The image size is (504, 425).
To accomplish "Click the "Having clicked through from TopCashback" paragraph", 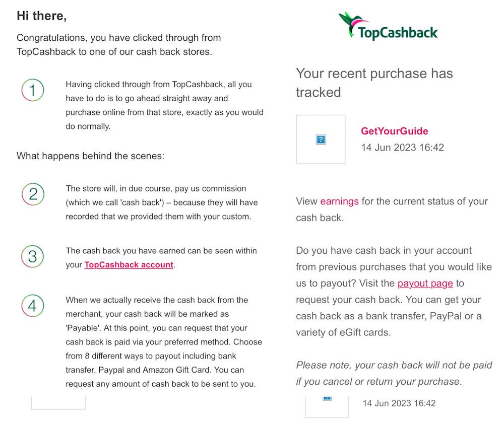I will point(164,105).
